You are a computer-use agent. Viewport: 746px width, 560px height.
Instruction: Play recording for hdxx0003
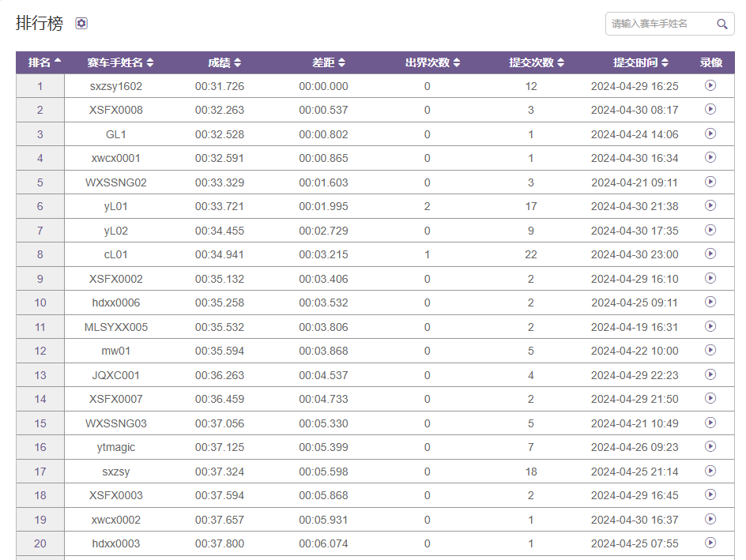710,543
